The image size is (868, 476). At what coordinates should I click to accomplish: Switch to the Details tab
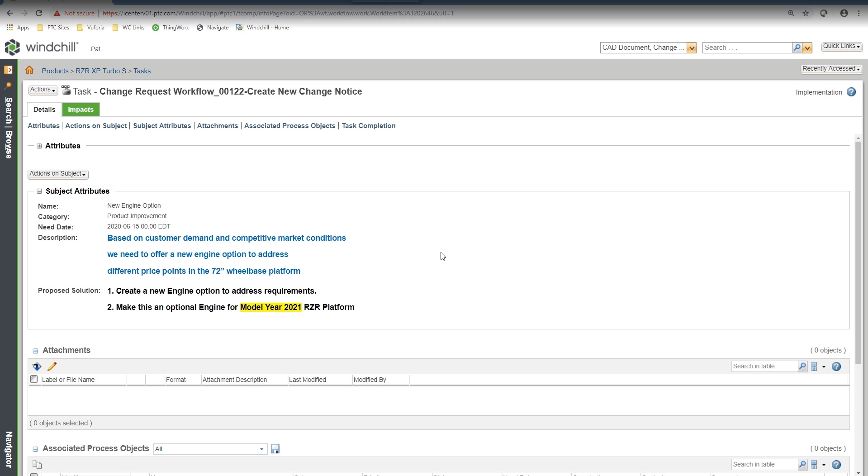pyautogui.click(x=44, y=109)
